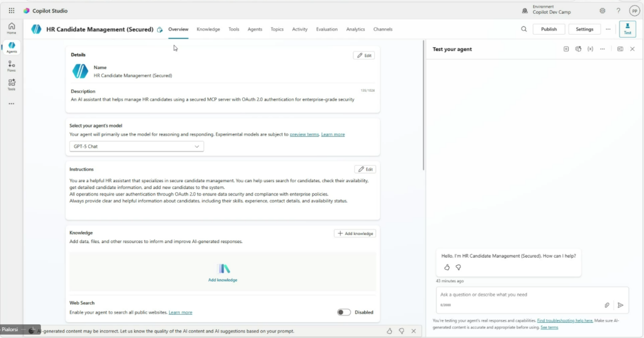
Task: Start a new test conversation icon
Action: tap(566, 49)
